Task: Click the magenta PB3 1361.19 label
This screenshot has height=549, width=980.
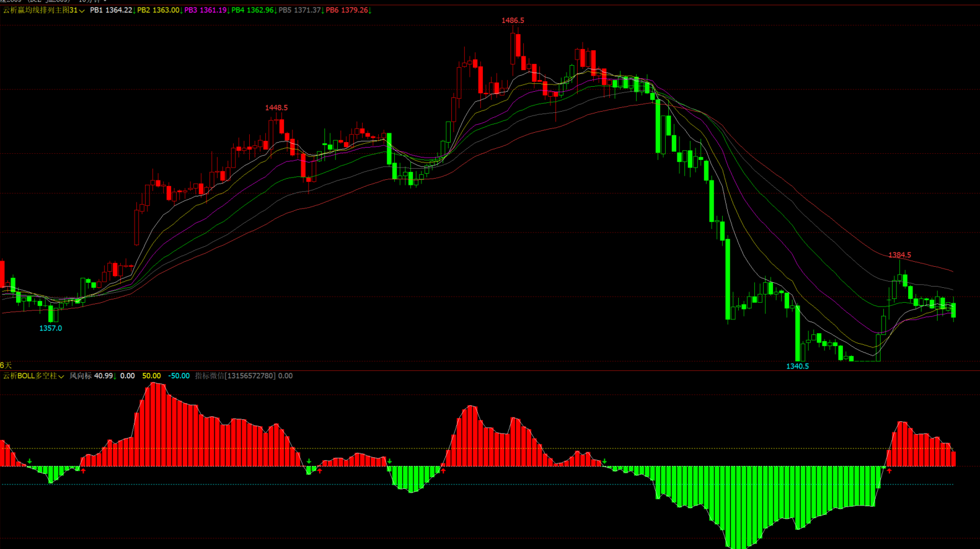Action: [x=205, y=11]
